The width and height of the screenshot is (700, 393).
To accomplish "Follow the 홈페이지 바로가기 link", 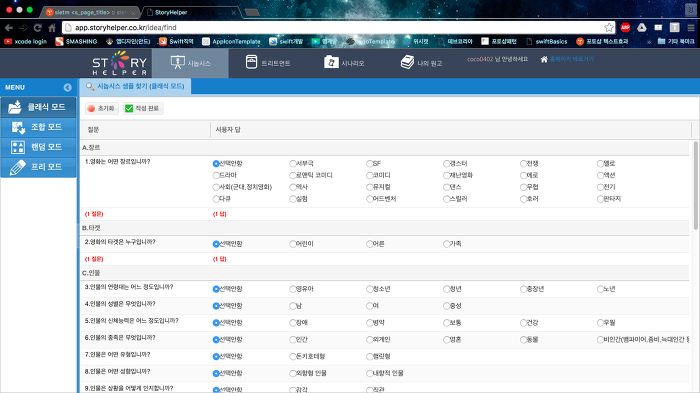I will pyautogui.click(x=567, y=59).
